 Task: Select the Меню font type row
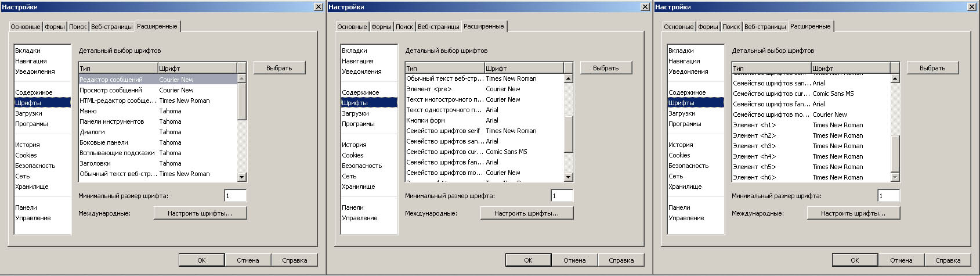pos(158,111)
